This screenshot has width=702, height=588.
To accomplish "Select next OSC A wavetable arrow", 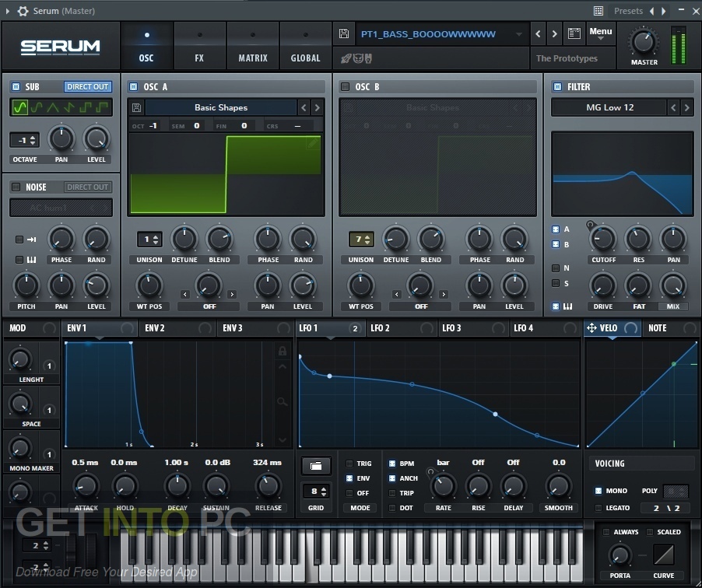I will point(318,107).
